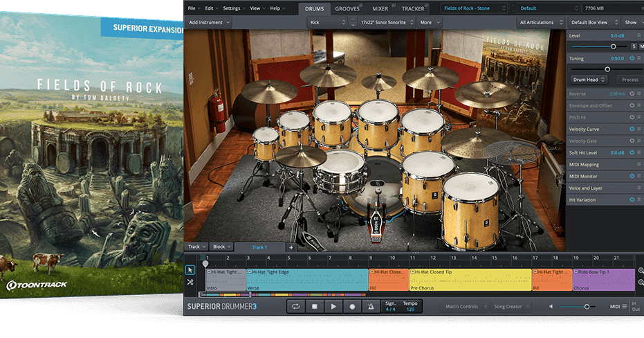644x338 pixels.
Task: Open the Level section menu icon
Action: [638, 35]
